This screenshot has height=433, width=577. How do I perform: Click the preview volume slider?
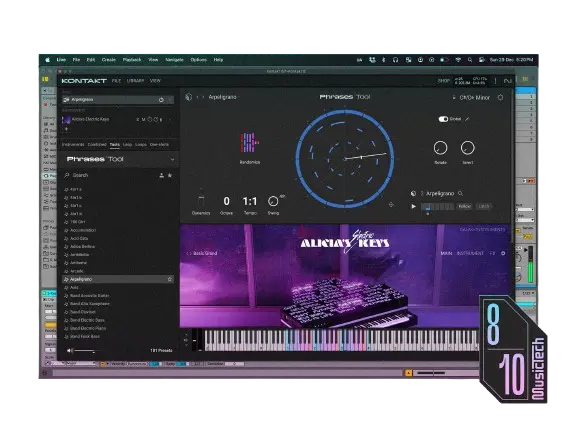coord(85,351)
